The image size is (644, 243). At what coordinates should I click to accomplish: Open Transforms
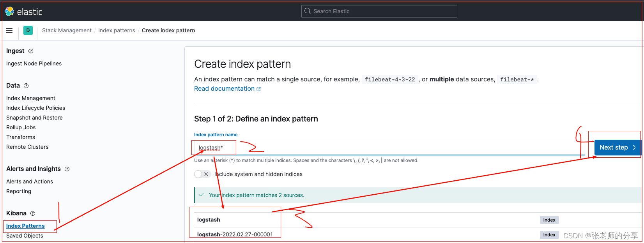tap(21, 137)
